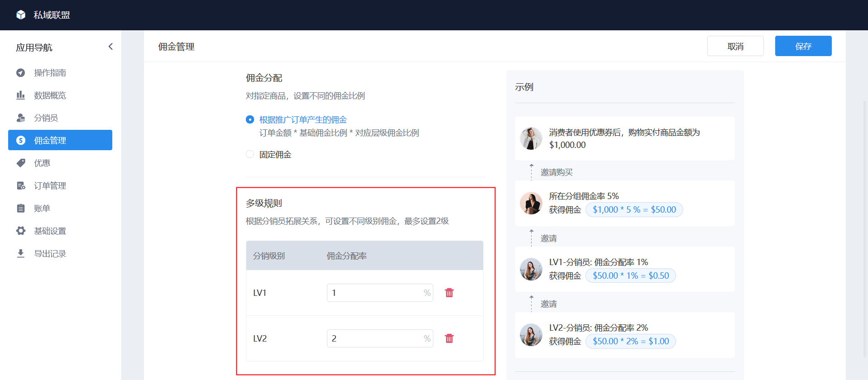Collapse the 应用导航 sidebar with the chevron
Image resolution: width=868 pixels, height=380 pixels.
pos(110,47)
